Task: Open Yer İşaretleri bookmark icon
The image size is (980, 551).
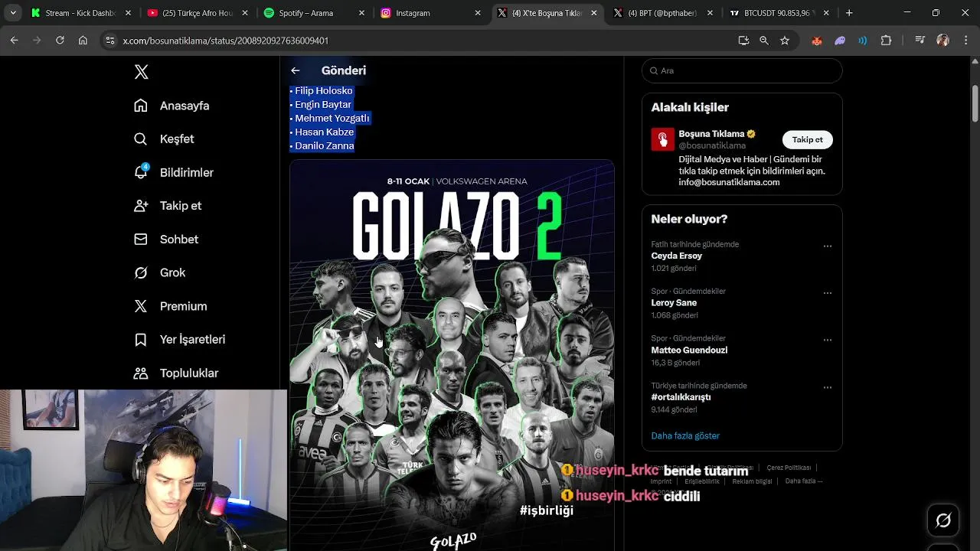Action: click(141, 339)
